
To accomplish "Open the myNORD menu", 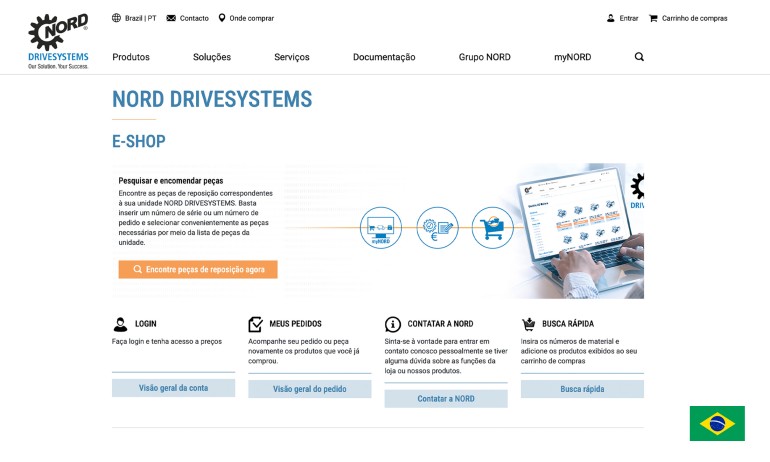I will [573, 57].
